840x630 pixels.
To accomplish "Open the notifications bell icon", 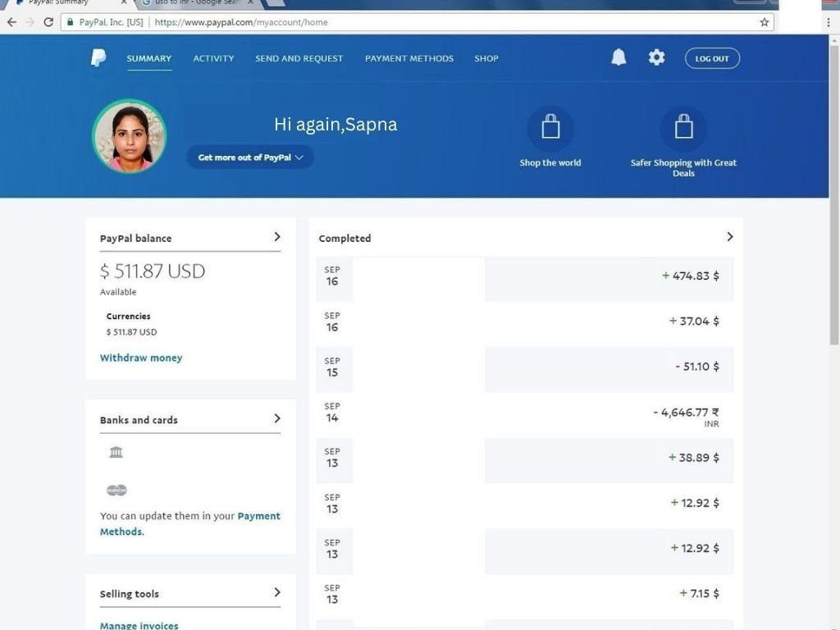I will [x=619, y=57].
